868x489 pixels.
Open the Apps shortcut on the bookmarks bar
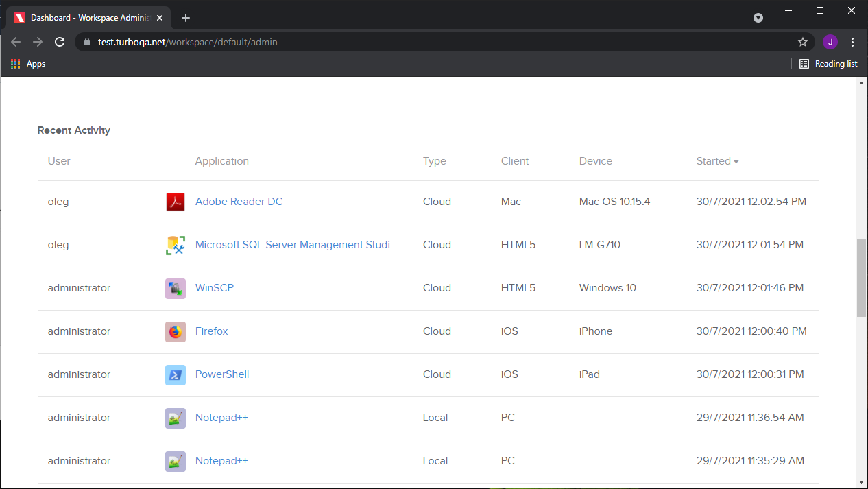click(27, 64)
